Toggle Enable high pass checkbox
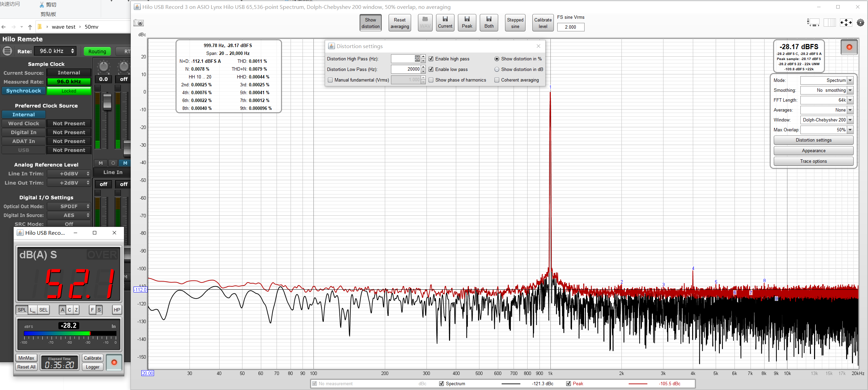Image resolution: width=868 pixels, height=390 pixels. (x=431, y=59)
